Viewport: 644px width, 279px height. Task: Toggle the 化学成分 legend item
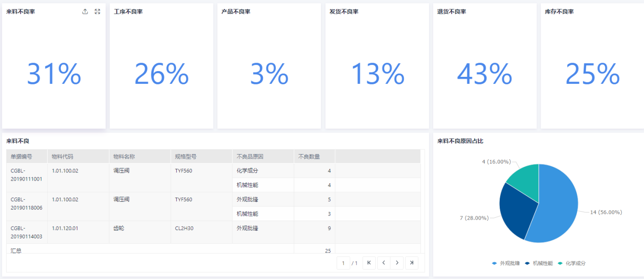(x=571, y=263)
